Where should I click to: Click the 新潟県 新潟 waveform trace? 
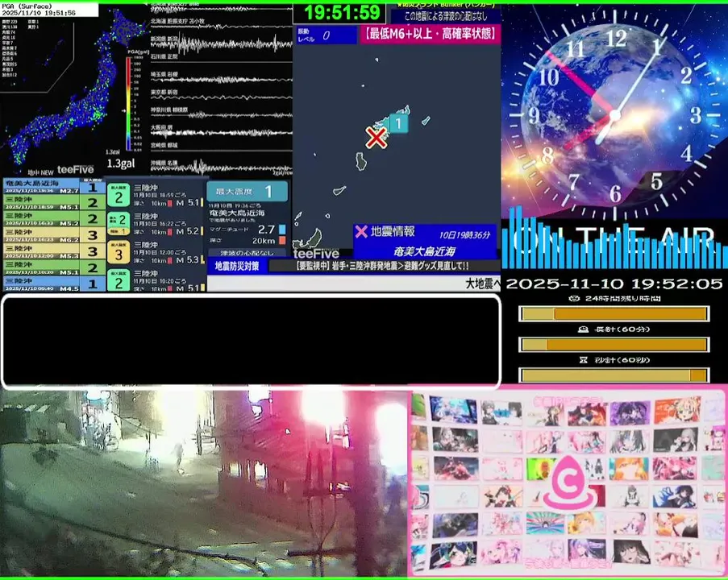tap(221, 45)
